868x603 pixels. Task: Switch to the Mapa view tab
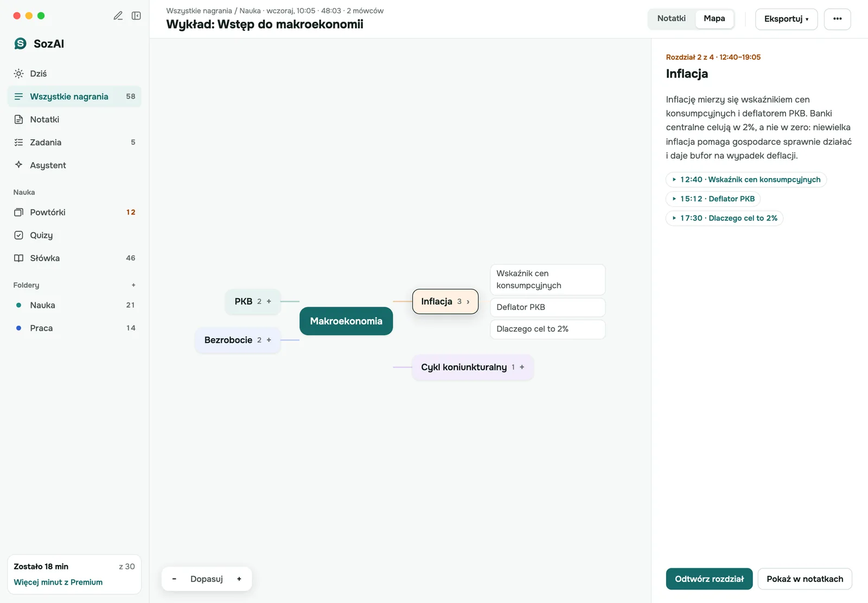(x=714, y=18)
